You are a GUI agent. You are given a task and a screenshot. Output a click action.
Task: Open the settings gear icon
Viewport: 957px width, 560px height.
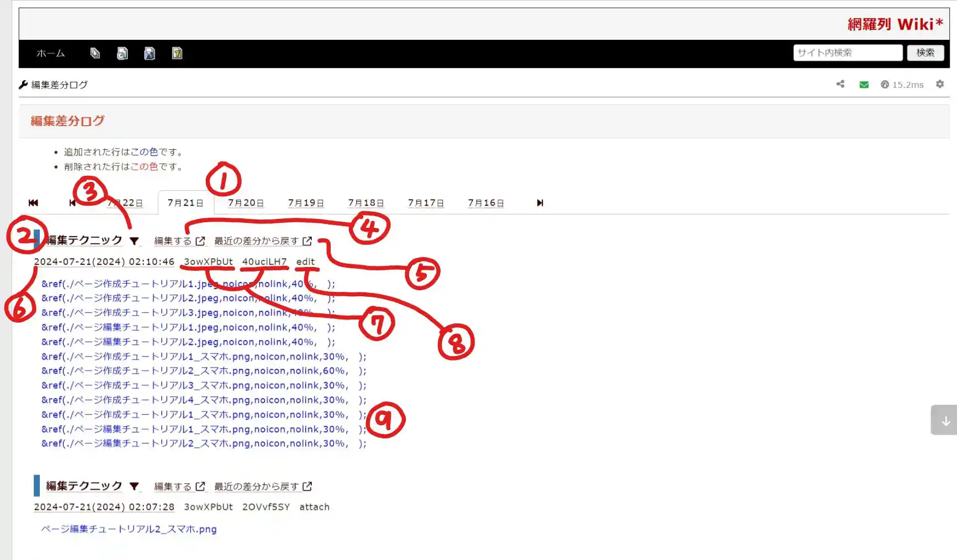[940, 84]
